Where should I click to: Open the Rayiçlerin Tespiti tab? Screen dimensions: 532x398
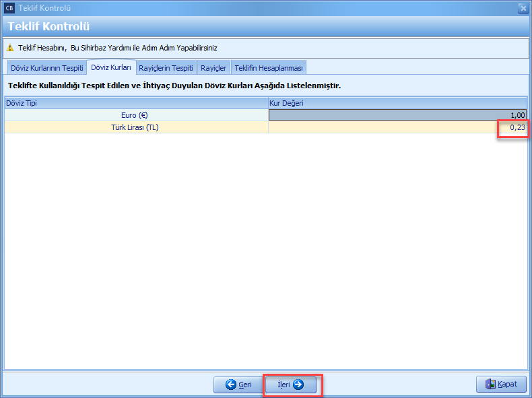[166, 68]
